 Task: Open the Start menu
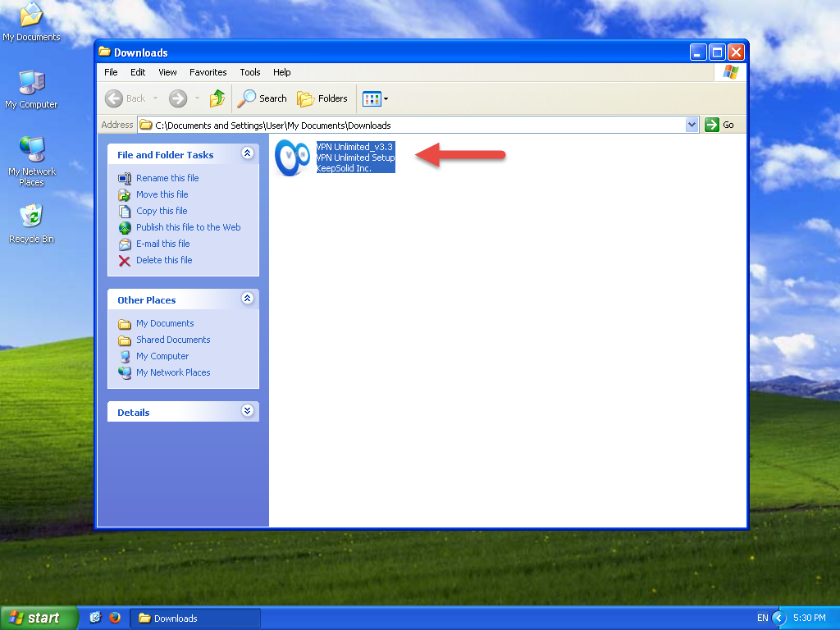[x=39, y=618]
